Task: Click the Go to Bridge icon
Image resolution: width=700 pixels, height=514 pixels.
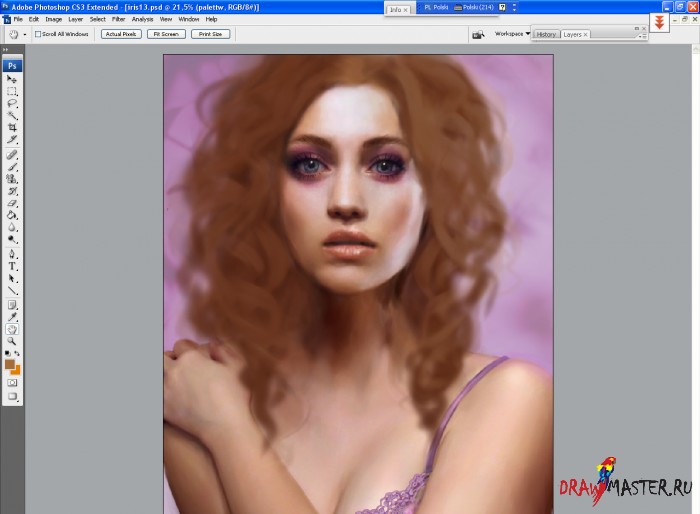Action: click(x=478, y=34)
